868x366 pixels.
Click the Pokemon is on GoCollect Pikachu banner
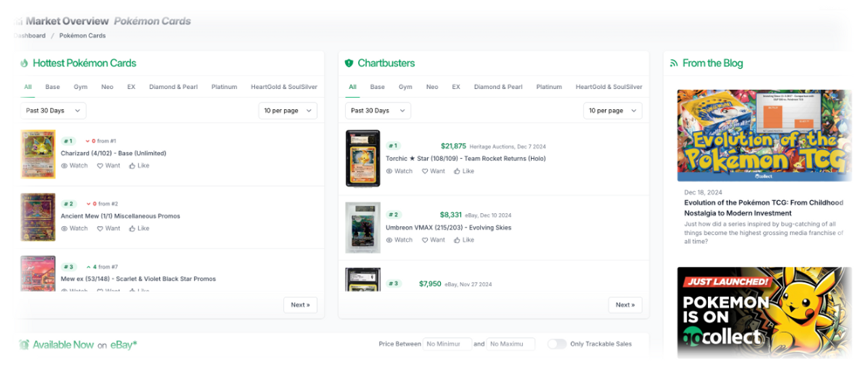point(764,312)
